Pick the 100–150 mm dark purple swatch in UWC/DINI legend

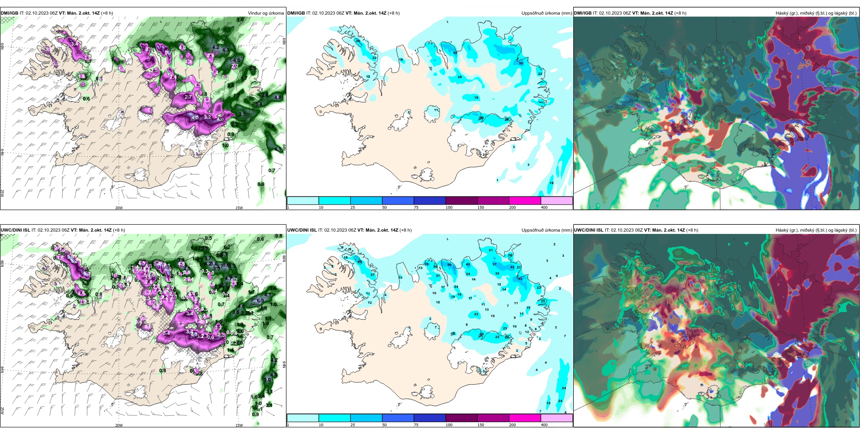coord(461,418)
